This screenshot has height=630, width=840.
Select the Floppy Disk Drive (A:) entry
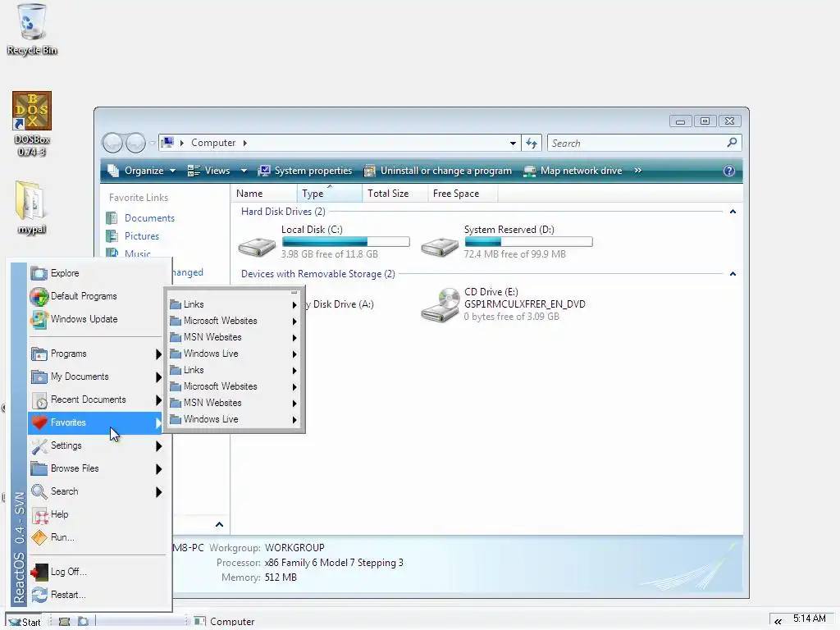[x=338, y=304]
